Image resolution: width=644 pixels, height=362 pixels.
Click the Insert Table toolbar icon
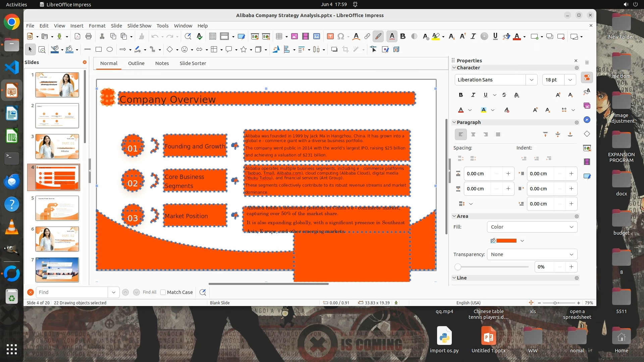click(x=279, y=37)
